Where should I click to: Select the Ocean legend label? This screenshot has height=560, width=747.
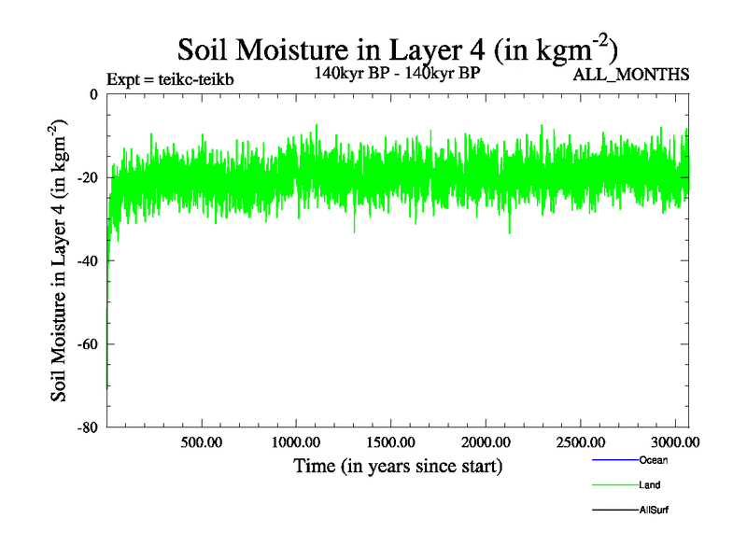tap(653, 461)
